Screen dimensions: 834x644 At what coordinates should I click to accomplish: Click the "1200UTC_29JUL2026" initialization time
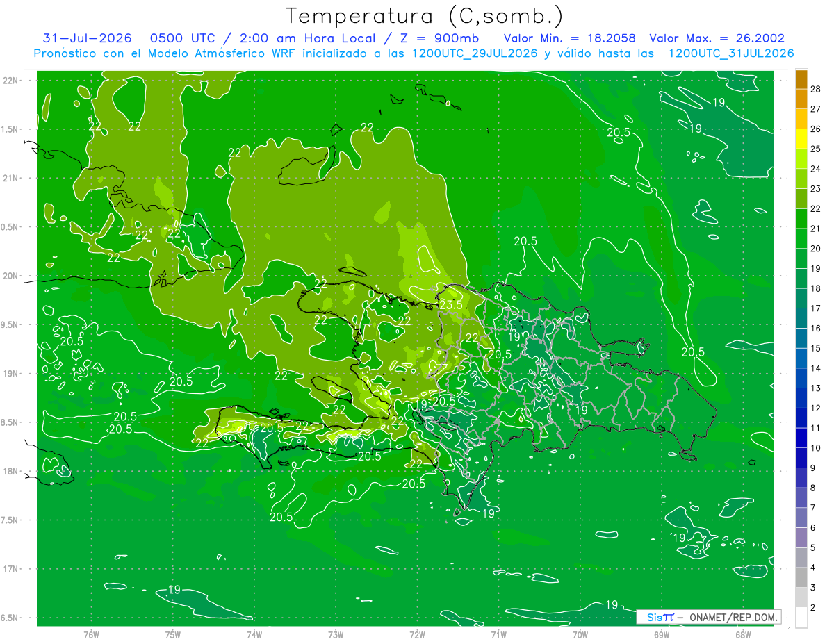474,53
